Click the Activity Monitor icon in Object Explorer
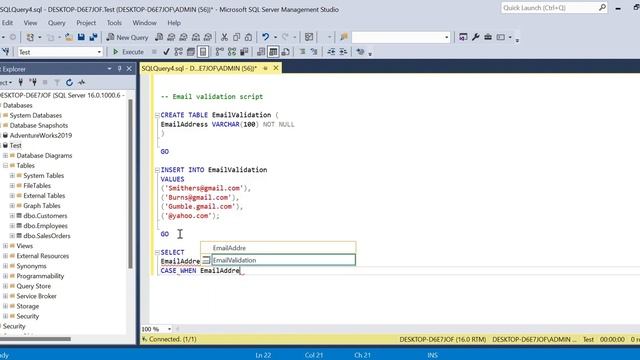640x360 pixels. tap(82, 82)
